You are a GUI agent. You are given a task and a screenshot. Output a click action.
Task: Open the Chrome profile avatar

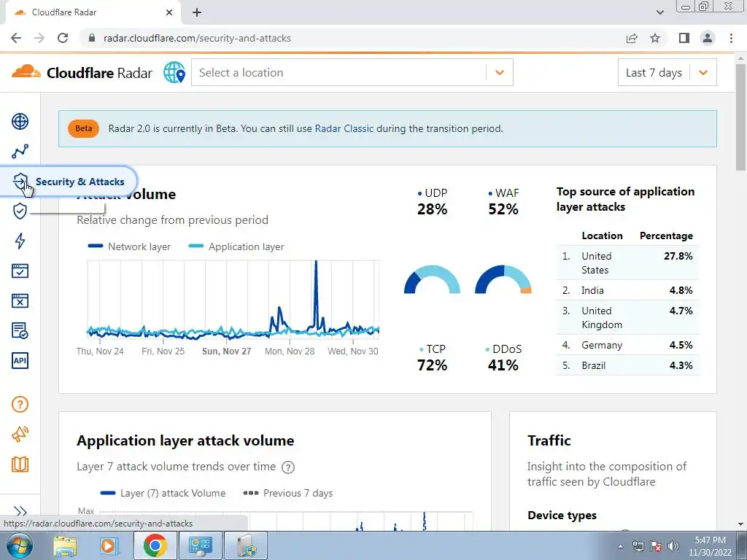click(708, 38)
